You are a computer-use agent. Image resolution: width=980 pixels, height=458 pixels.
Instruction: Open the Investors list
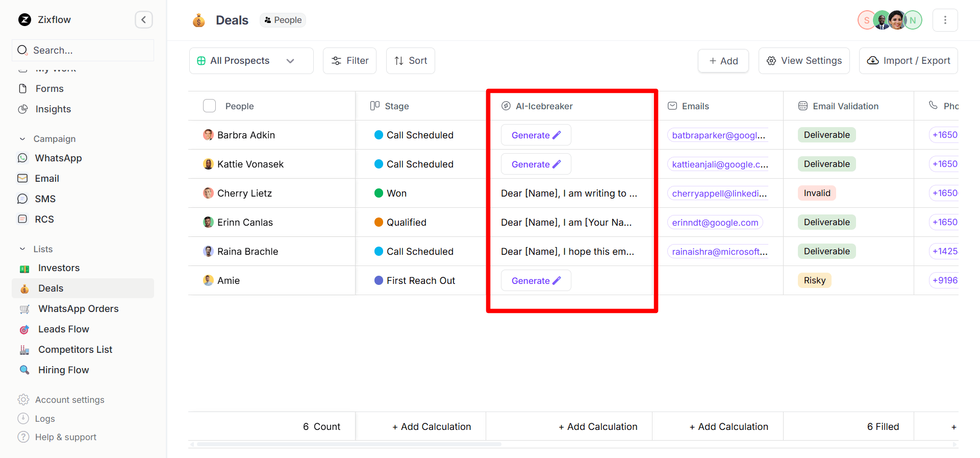pyautogui.click(x=59, y=268)
